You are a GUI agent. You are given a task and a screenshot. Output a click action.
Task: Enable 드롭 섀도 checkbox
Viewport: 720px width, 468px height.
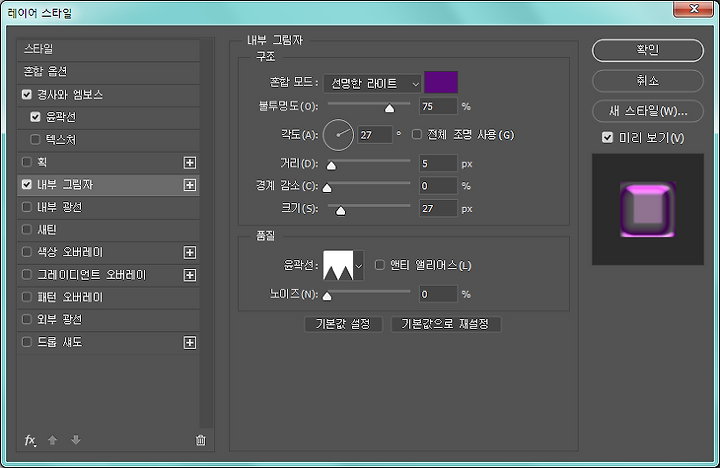pos(27,342)
